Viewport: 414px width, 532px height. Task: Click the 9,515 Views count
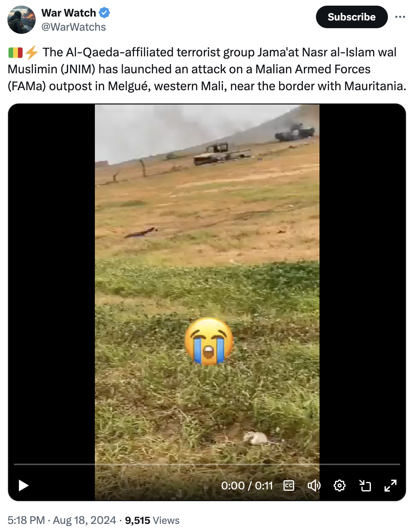[x=152, y=520]
